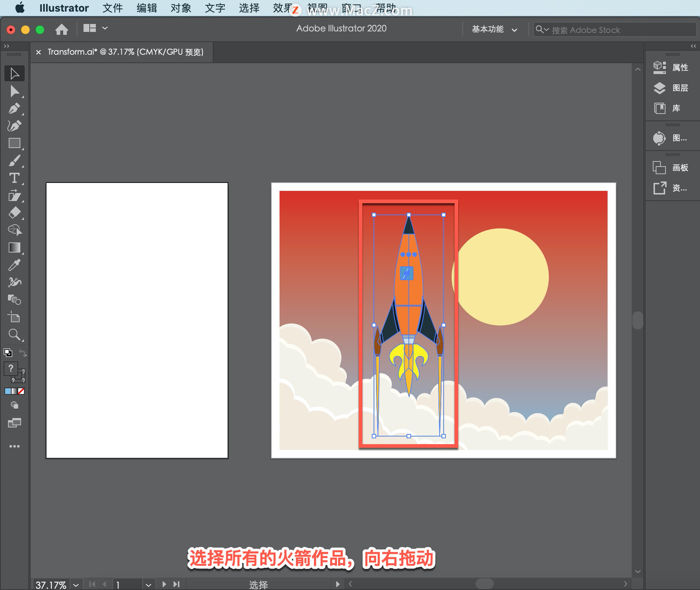This screenshot has height=590, width=700.
Task: Click the Home button
Action: click(62, 29)
